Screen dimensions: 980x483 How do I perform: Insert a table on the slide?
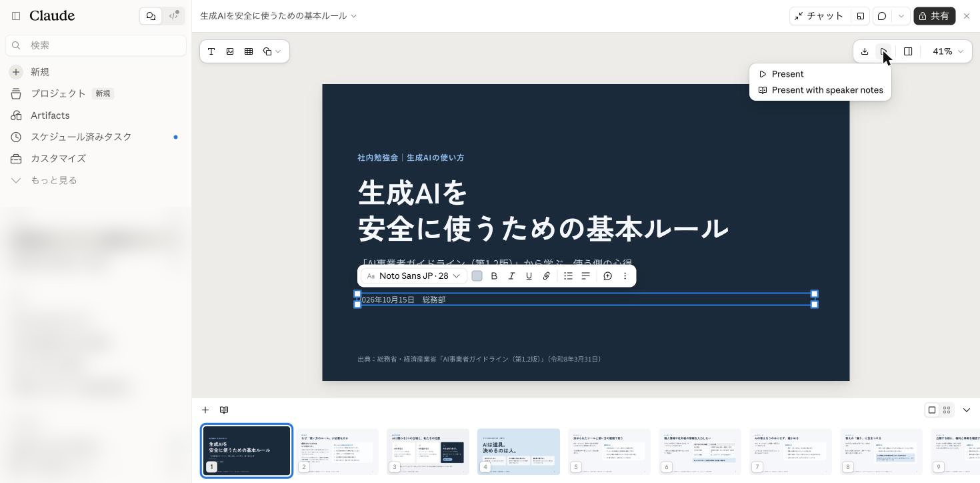click(249, 51)
